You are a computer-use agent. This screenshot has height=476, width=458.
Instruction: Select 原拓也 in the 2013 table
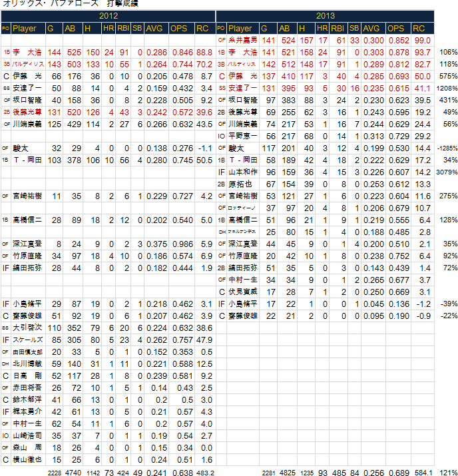(240, 184)
